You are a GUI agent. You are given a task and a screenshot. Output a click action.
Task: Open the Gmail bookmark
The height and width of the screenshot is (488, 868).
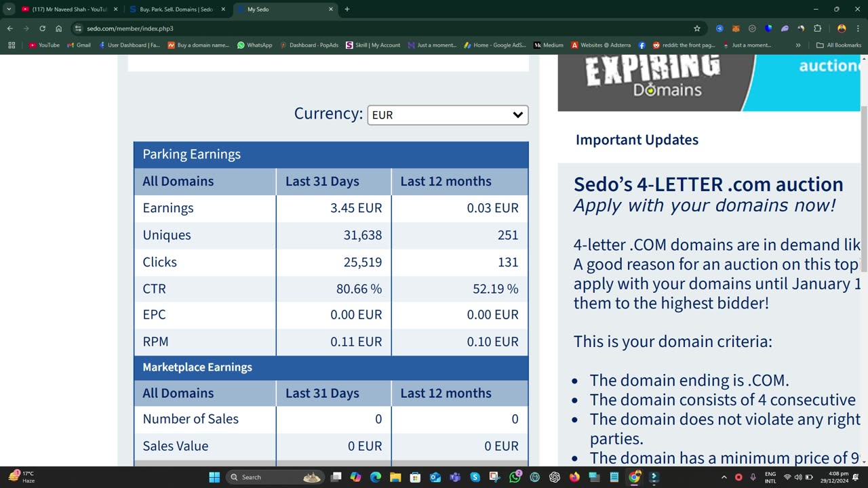coord(79,45)
